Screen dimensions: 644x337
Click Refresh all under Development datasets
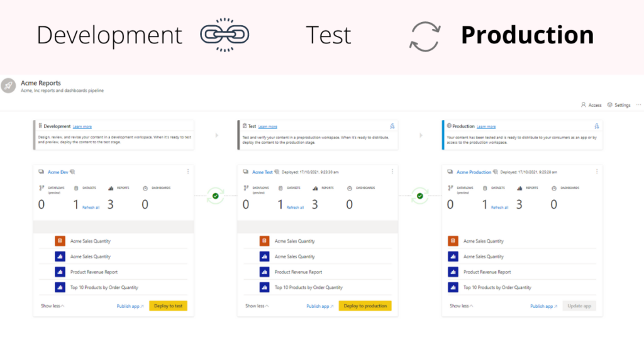[91, 207]
